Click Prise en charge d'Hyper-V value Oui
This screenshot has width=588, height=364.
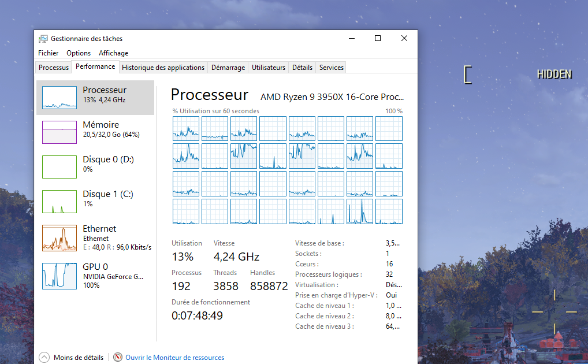point(391,295)
